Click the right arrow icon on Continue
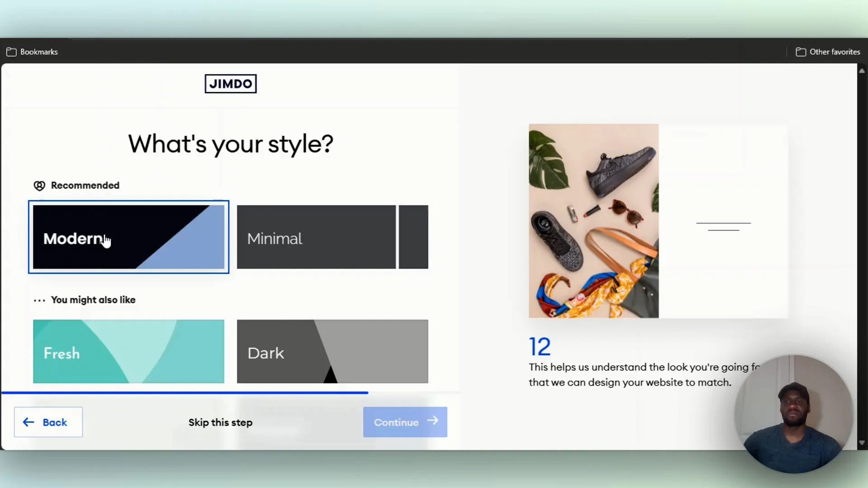 (433, 421)
